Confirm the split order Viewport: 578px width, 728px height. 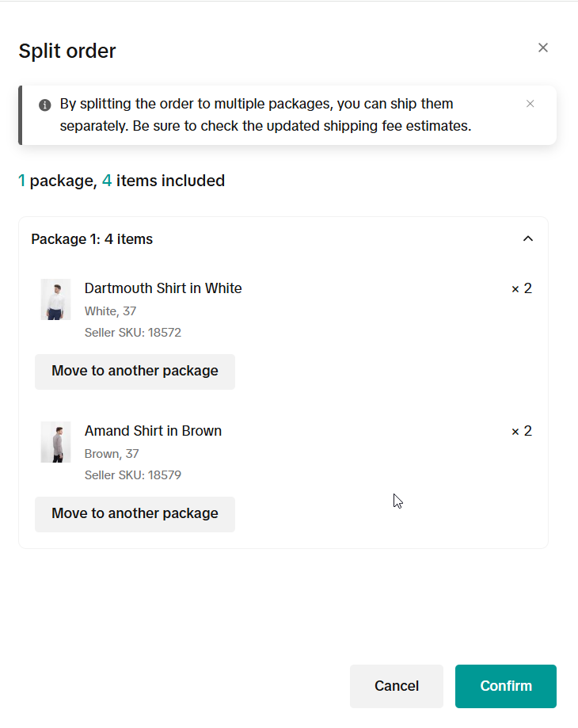click(506, 686)
